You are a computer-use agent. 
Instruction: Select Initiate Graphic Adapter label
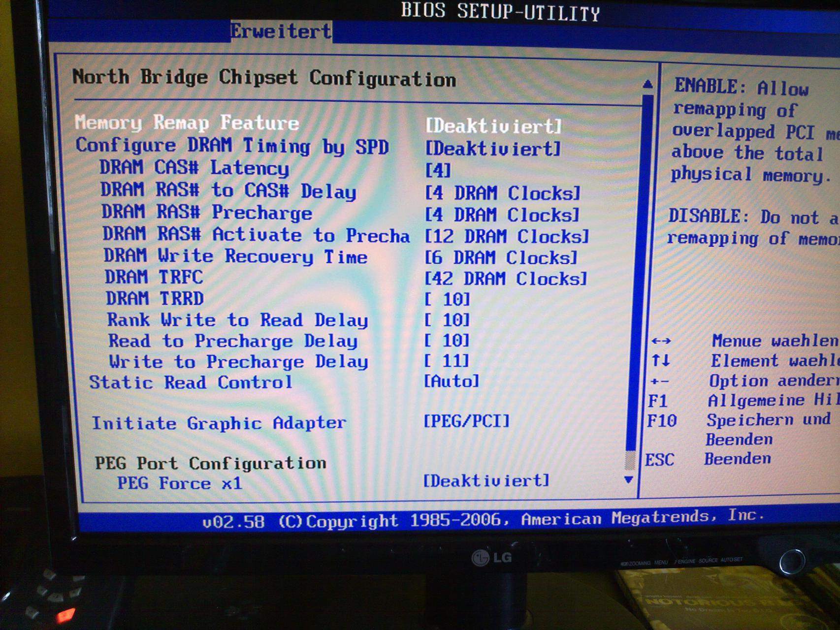(219, 423)
